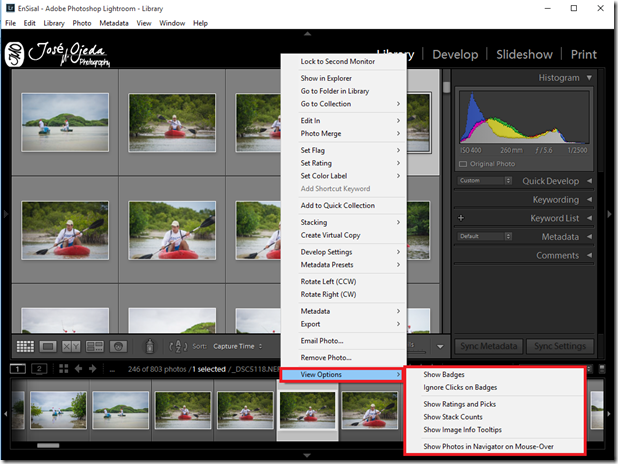618x464 pixels.
Task: Click the filmstrip horizontal scrollbar thumb
Action: 48,445
